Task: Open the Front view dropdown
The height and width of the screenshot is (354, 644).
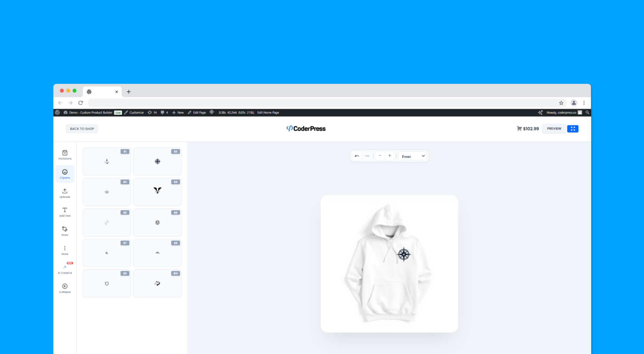Action: [413, 156]
